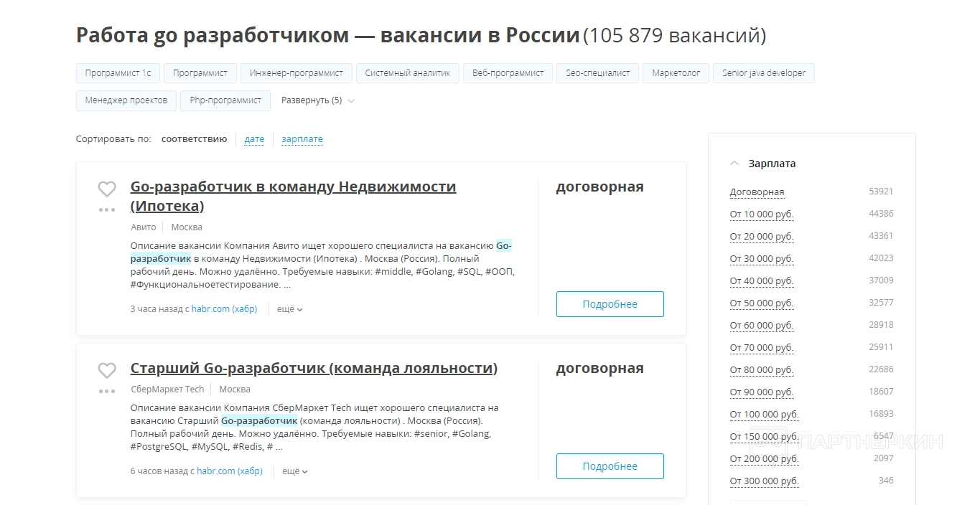The height and width of the screenshot is (505, 980).
Task: Select the Системный аналитик tag
Action: (x=407, y=73)
